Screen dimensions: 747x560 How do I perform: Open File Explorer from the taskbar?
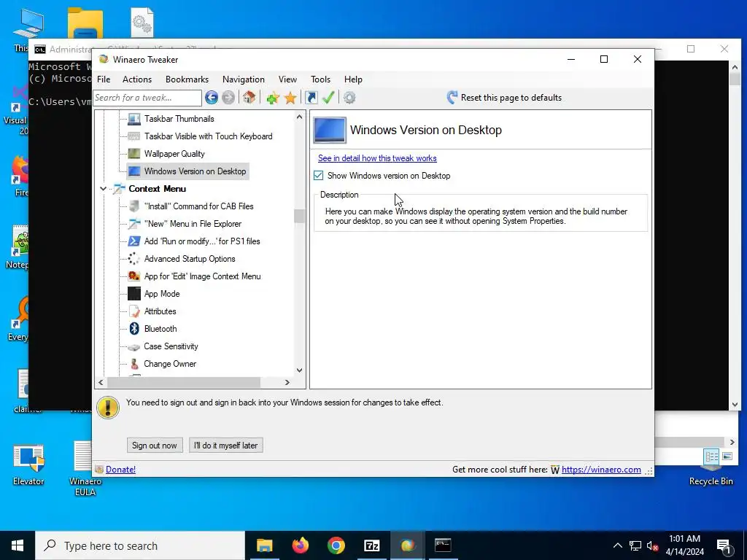pos(264,545)
